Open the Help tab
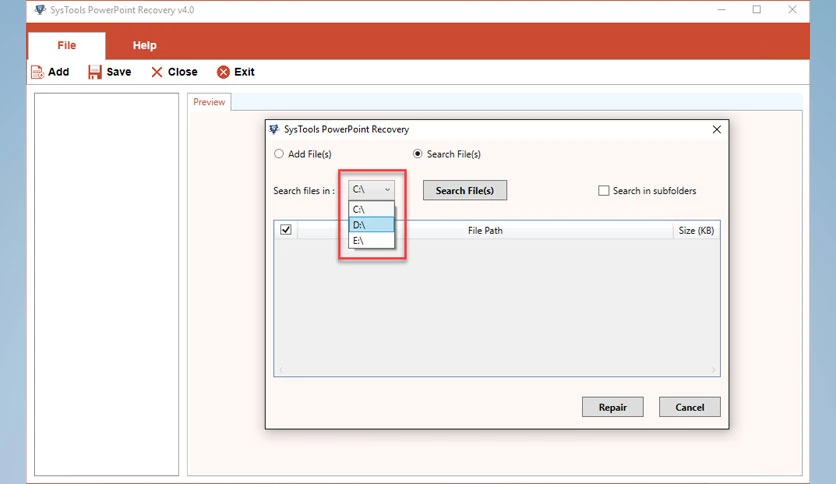Viewport: 836px width, 484px height. pyautogui.click(x=144, y=45)
